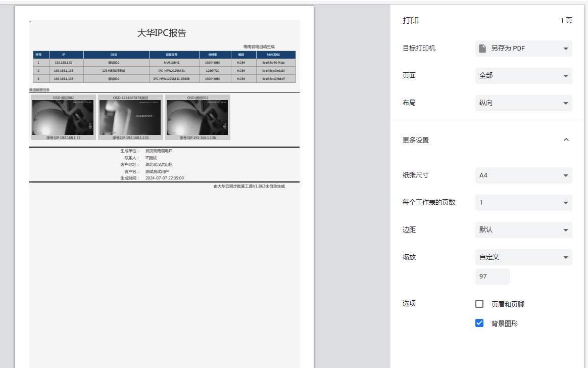The width and height of the screenshot is (588, 368).
Task: Click the PDF file icon in destination
Action: [482, 48]
